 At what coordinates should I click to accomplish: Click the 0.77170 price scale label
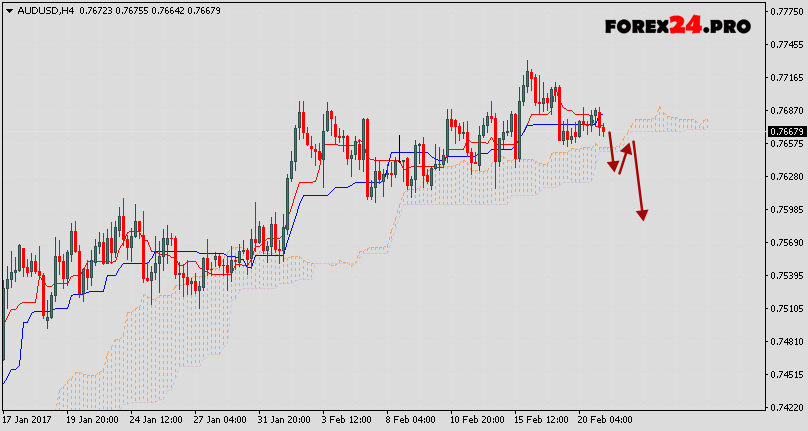pos(786,78)
